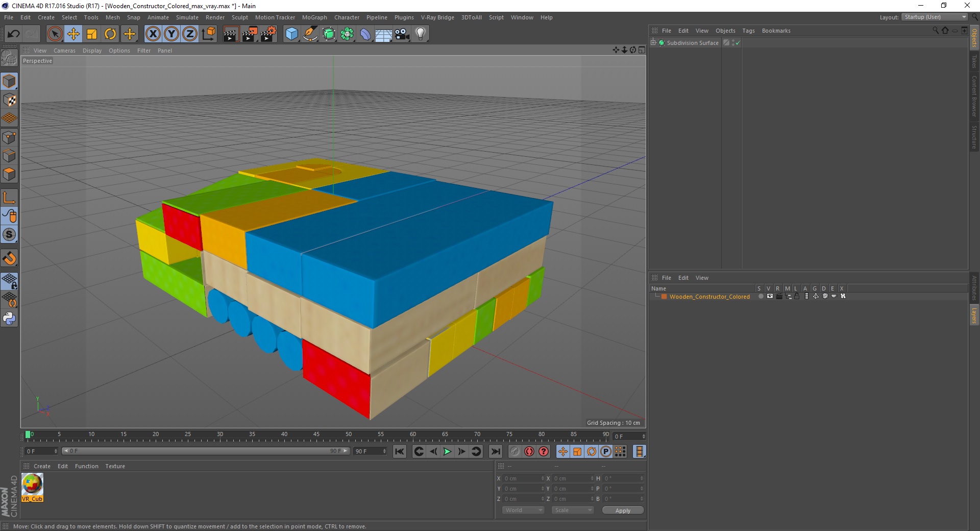
Task: Toggle Z axis lock
Action: tap(190, 34)
